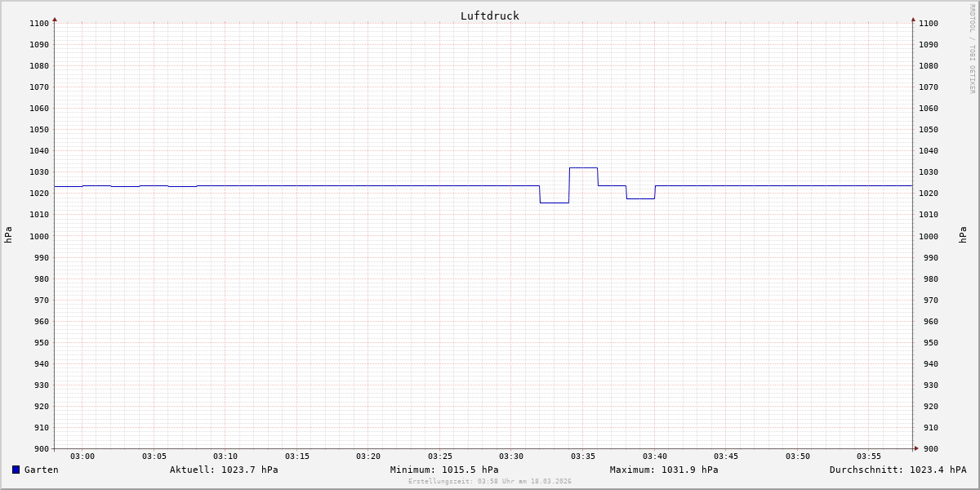Click the 1100 label on the left axis
980x490 pixels.
39,23
